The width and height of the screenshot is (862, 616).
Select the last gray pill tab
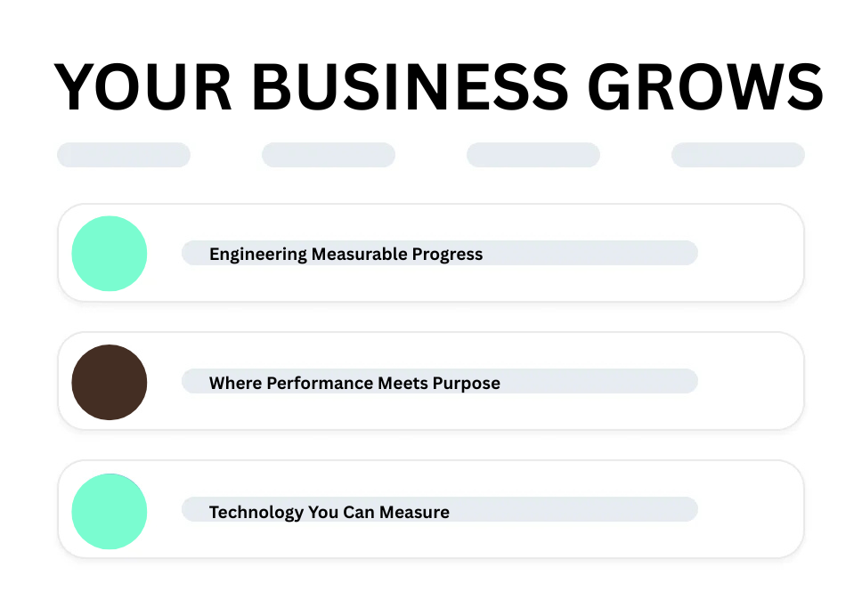point(738,155)
